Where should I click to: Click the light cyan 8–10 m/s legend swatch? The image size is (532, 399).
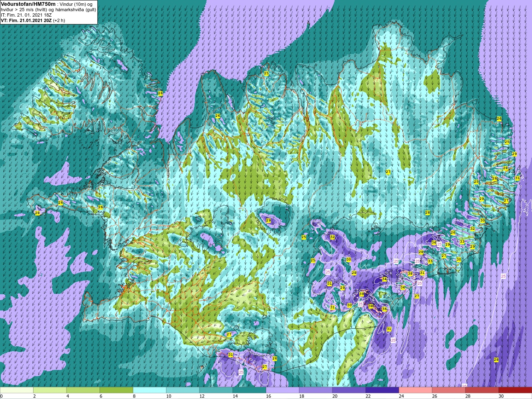(x=150, y=390)
